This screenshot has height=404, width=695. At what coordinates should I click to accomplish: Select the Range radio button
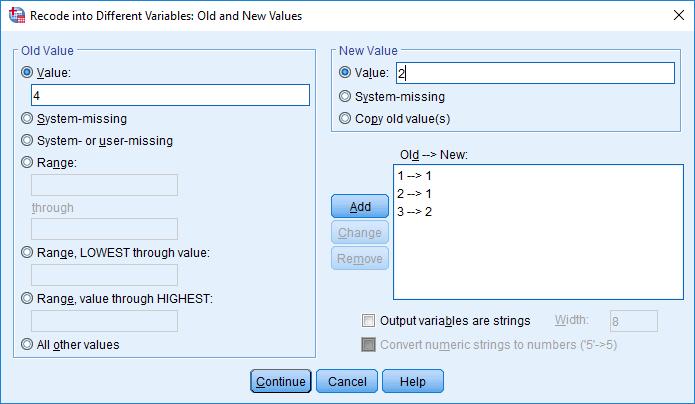click(27, 162)
